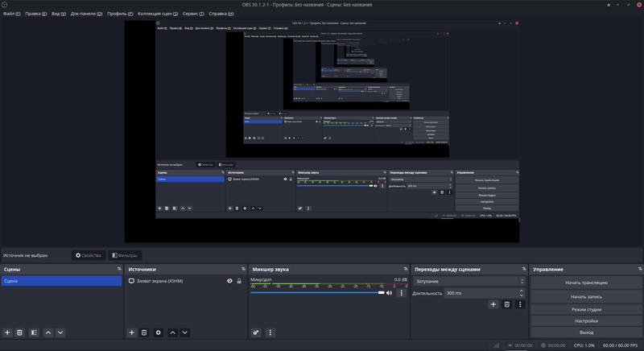
Task: Remove the selected scene with trash icon
Action: tap(20, 332)
